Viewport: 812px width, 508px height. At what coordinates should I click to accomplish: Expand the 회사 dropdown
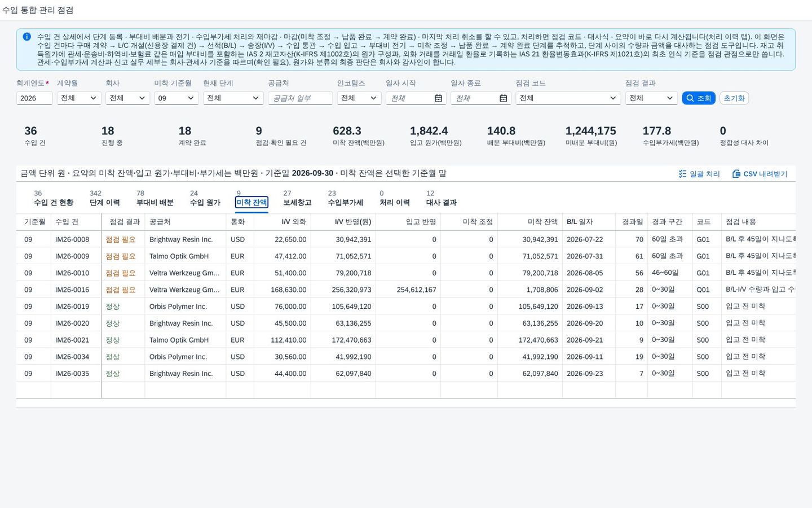[x=127, y=98]
